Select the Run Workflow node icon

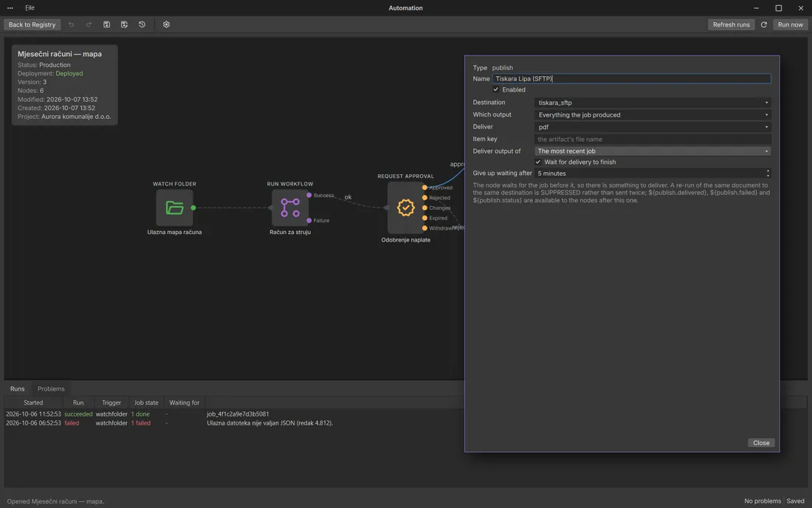[290, 207]
